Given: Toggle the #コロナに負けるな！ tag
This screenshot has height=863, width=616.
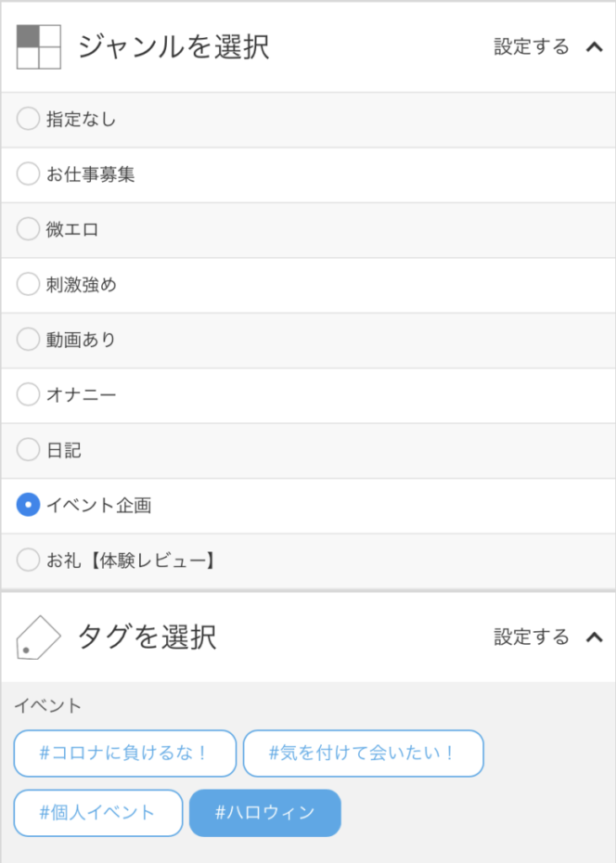Looking at the screenshot, I should (x=125, y=753).
